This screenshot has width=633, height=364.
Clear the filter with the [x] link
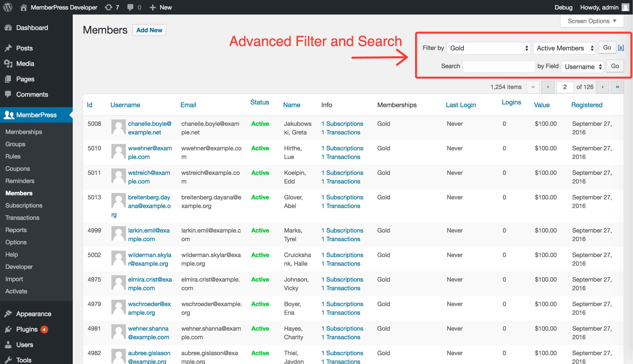click(621, 47)
